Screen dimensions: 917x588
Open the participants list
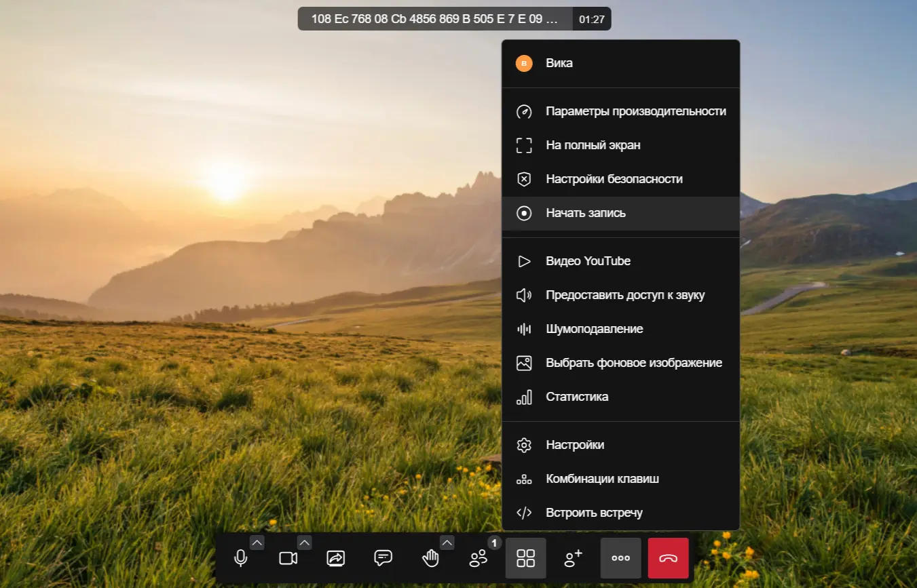(479, 558)
